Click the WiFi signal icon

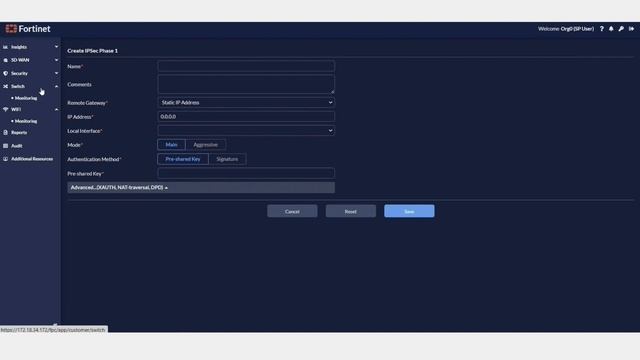click(x=5, y=109)
